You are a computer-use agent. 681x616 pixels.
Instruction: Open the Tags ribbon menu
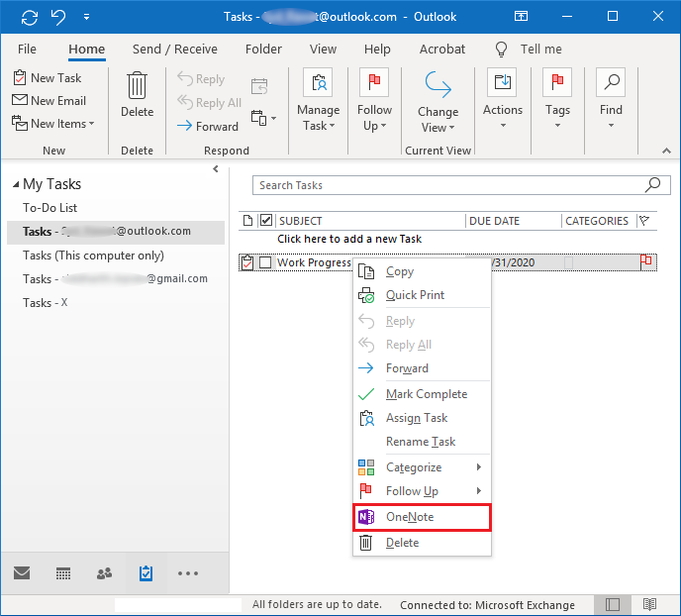[x=557, y=99]
